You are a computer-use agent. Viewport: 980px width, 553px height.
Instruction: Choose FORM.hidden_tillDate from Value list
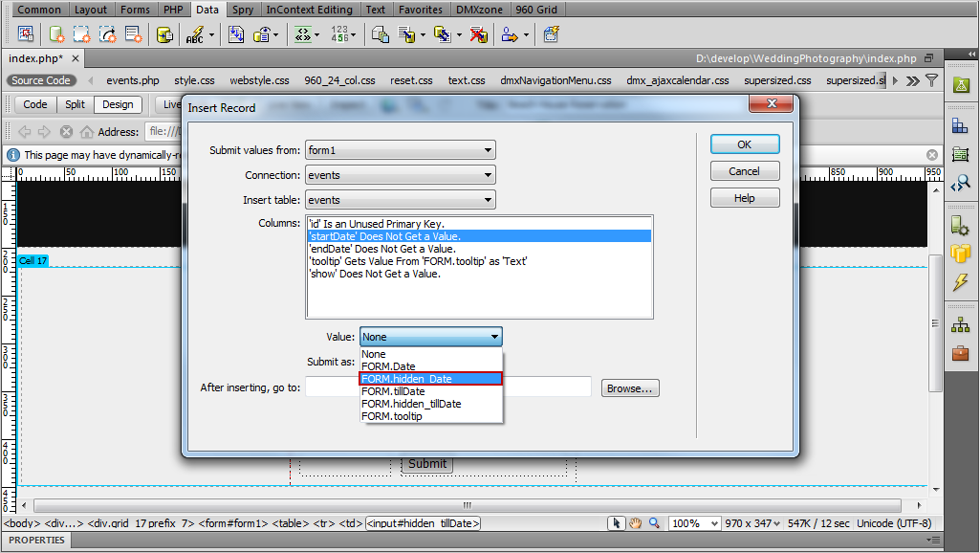point(430,404)
